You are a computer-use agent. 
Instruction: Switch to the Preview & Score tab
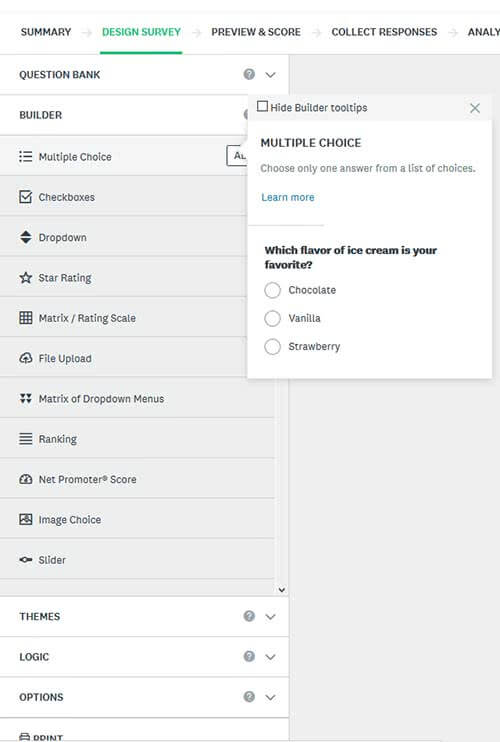256,32
